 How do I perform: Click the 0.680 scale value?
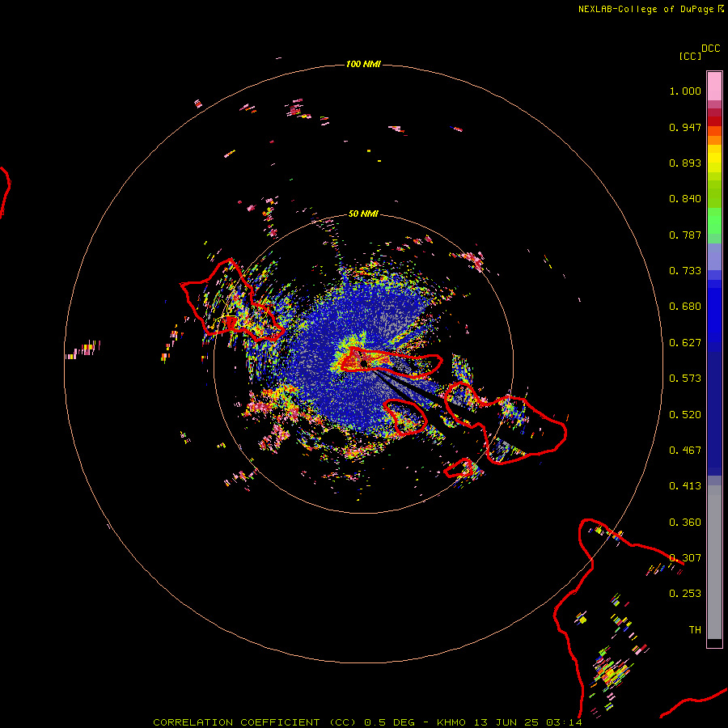coord(685,307)
